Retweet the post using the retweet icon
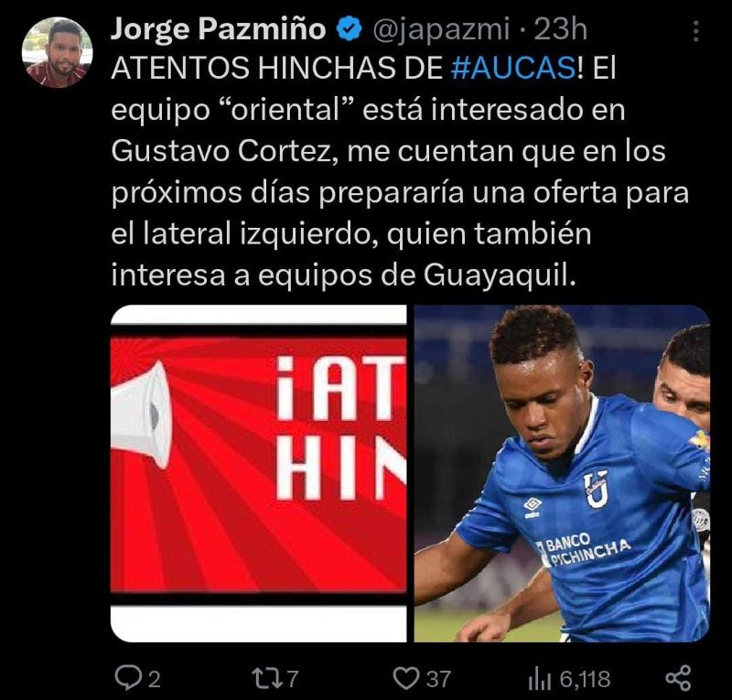The height and width of the screenshot is (700, 732). [266, 678]
